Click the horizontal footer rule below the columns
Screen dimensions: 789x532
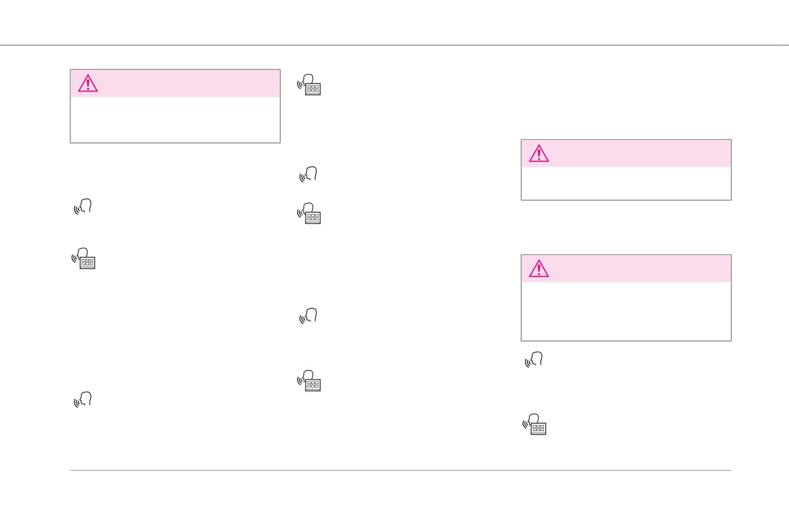coord(400,470)
